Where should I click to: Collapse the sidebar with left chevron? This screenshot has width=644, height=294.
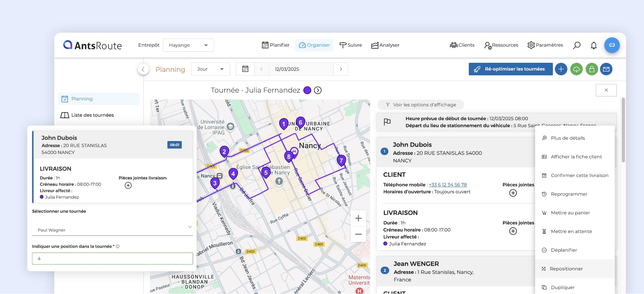[143, 69]
